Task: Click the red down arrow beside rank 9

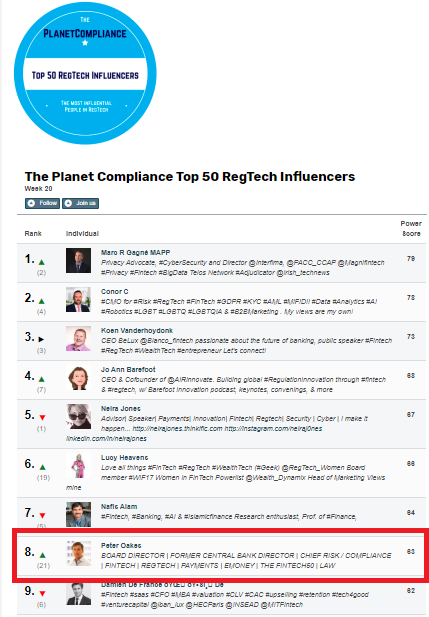Action: point(42,593)
